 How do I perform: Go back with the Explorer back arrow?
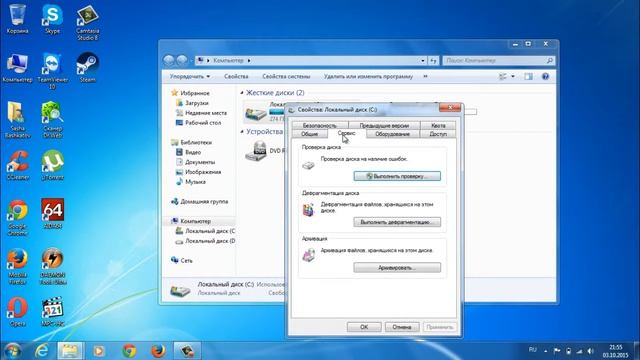pyautogui.click(x=169, y=60)
